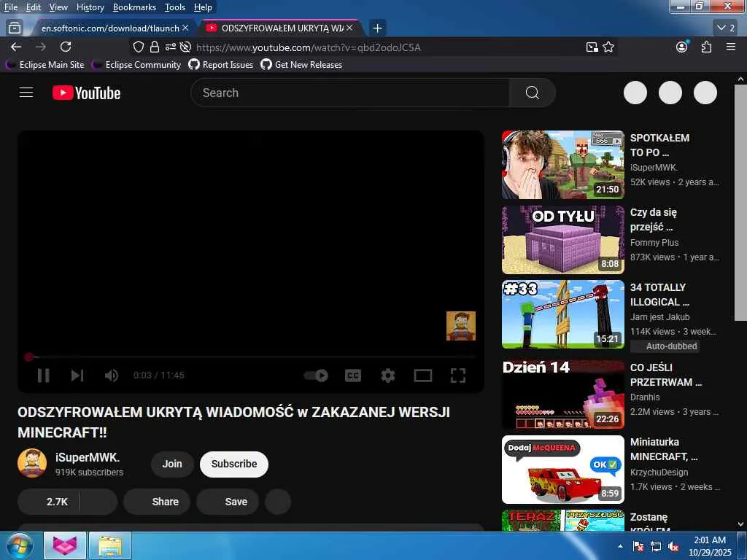Open 34 TOTALLY ILLOGICAL video title
Viewport: 747px width, 560px height.
tap(659, 295)
